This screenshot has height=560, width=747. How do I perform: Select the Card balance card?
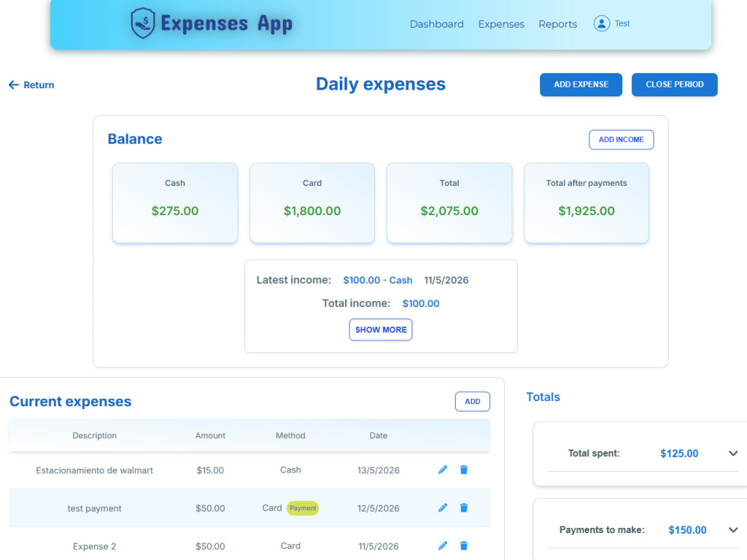(312, 203)
